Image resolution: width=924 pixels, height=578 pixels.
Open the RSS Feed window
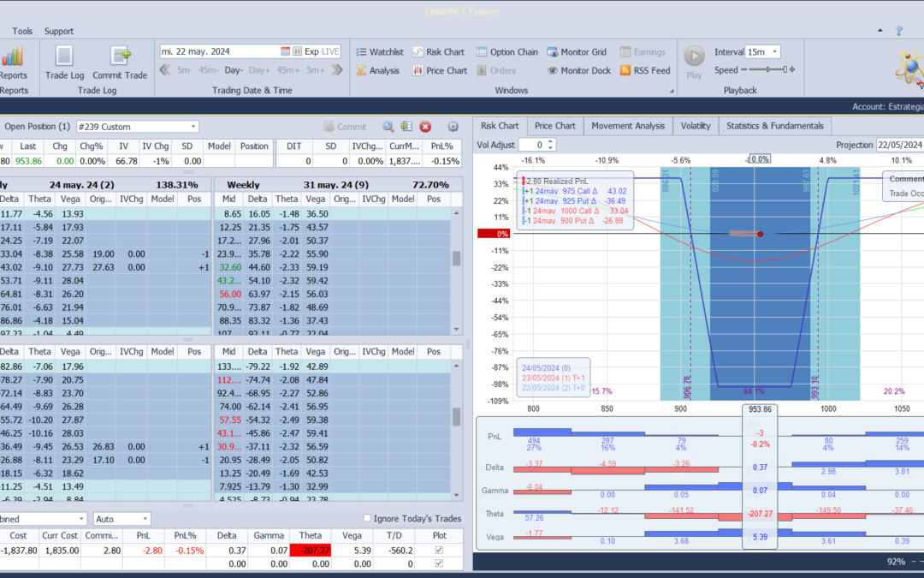tap(644, 71)
